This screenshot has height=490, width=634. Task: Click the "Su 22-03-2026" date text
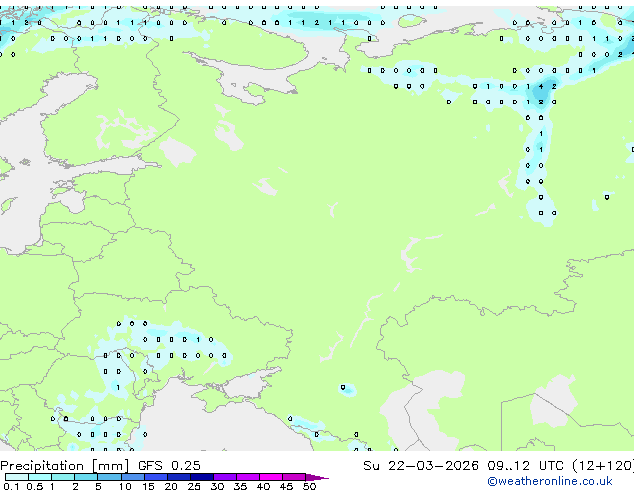[421, 466]
